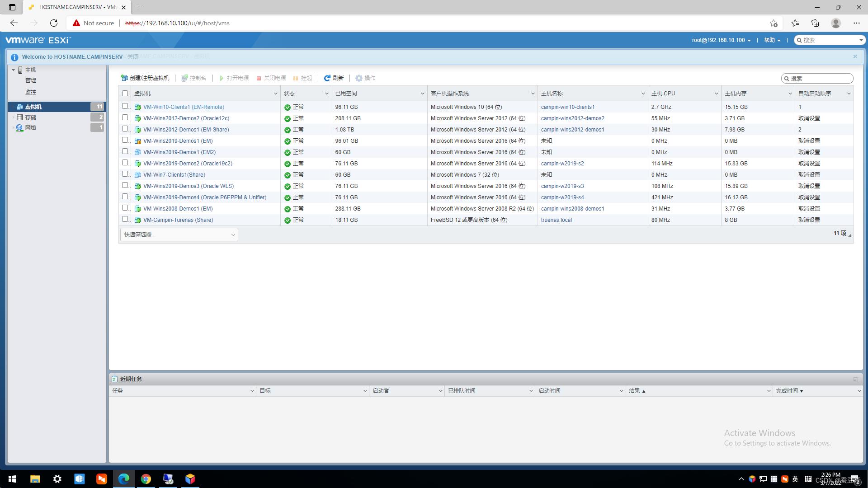Open the VM-Wins2019-Demos1 (EM2) link
Image resolution: width=868 pixels, height=488 pixels.
click(179, 152)
